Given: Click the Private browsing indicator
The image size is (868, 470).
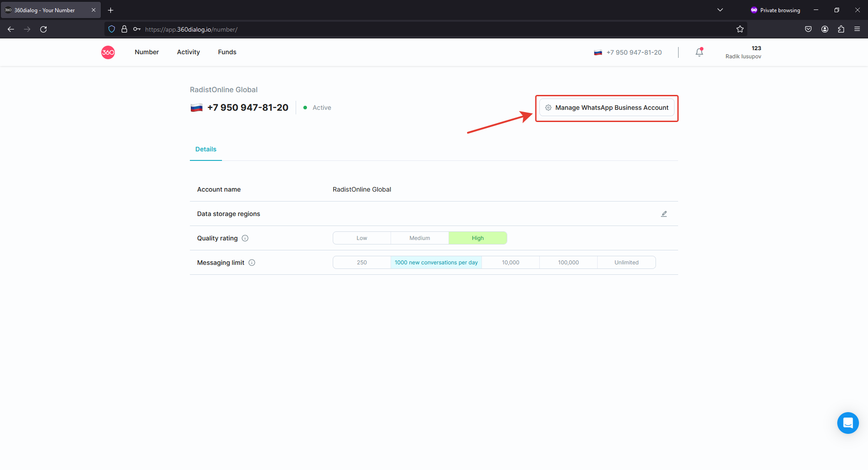Looking at the screenshot, I should click(x=775, y=10).
